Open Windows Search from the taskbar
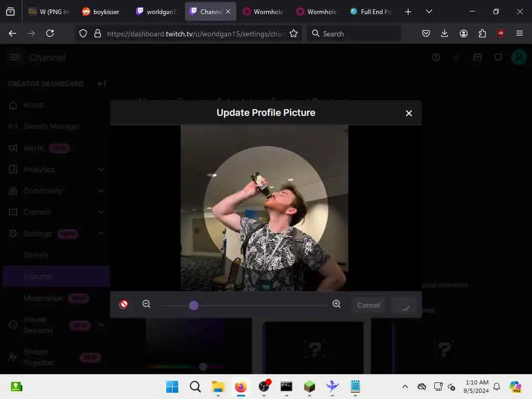 (195, 387)
